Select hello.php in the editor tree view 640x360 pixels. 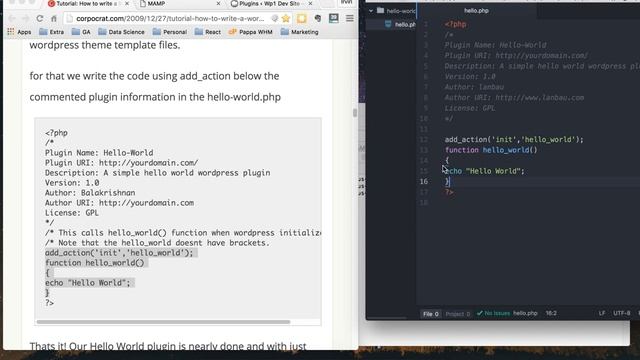(401, 24)
